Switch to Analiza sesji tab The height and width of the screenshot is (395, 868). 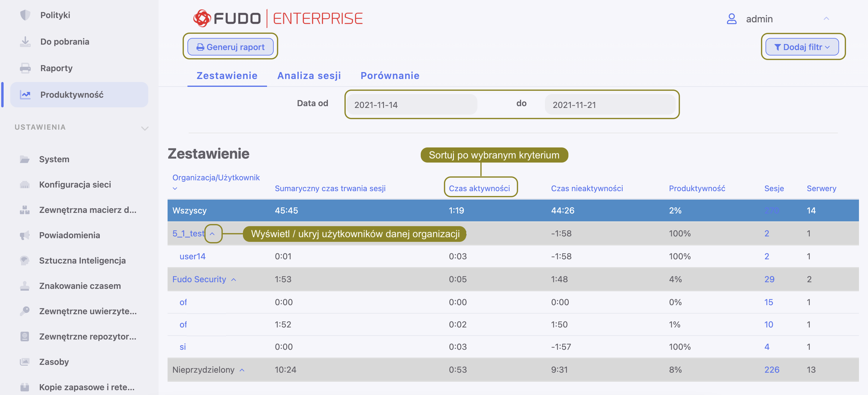[309, 75]
